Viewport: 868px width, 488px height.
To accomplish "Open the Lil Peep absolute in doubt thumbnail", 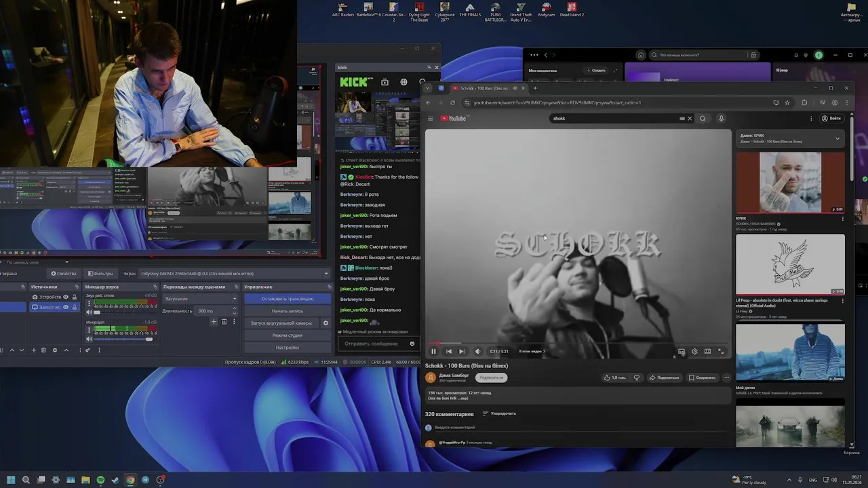I will (x=791, y=265).
